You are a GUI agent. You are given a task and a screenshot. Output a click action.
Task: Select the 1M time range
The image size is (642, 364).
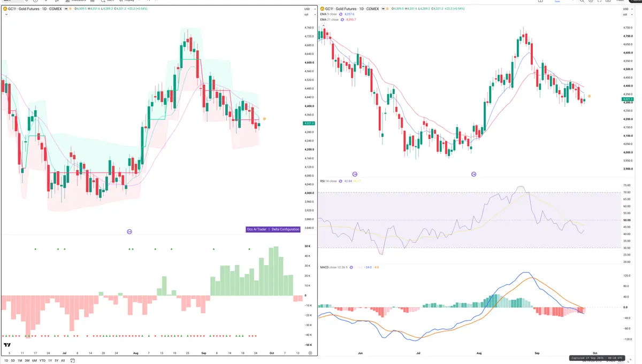point(20,361)
